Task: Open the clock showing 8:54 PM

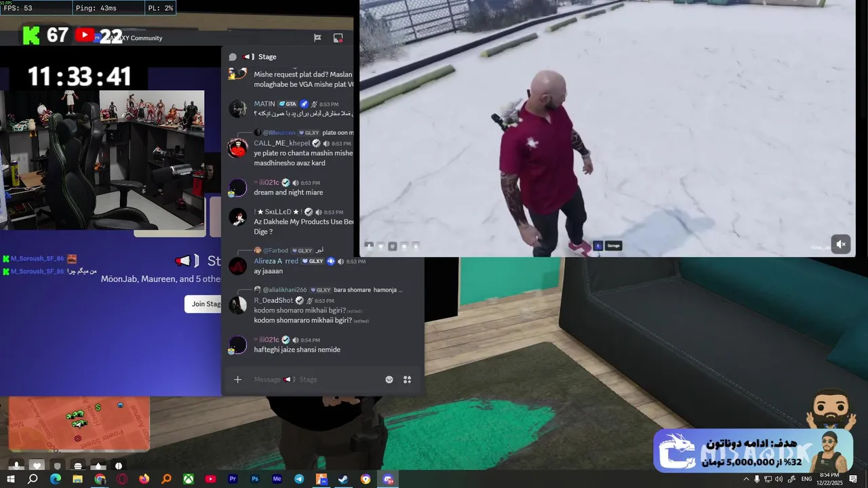Action: pyautogui.click(x=829, y=479)
